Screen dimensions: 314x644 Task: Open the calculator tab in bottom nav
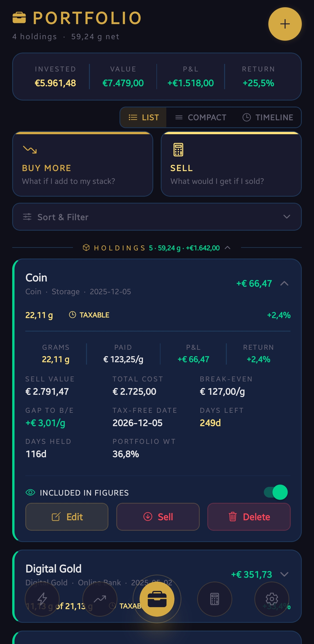pos(214,599)
